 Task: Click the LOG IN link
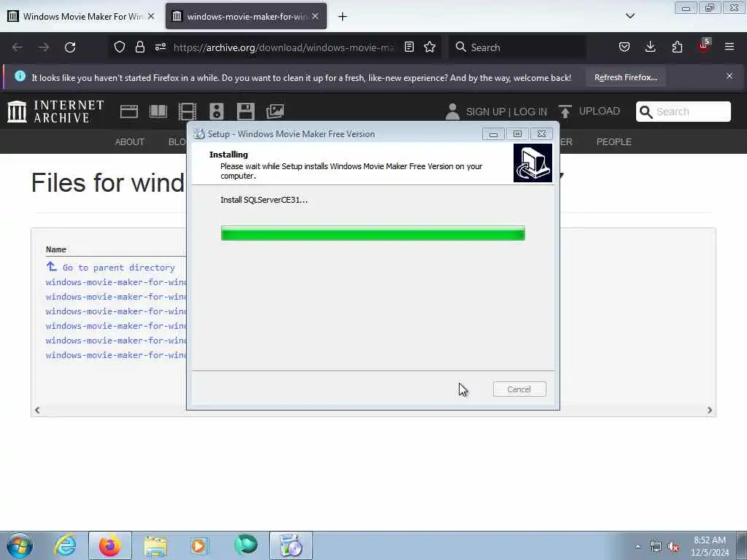tap(530, 112)
